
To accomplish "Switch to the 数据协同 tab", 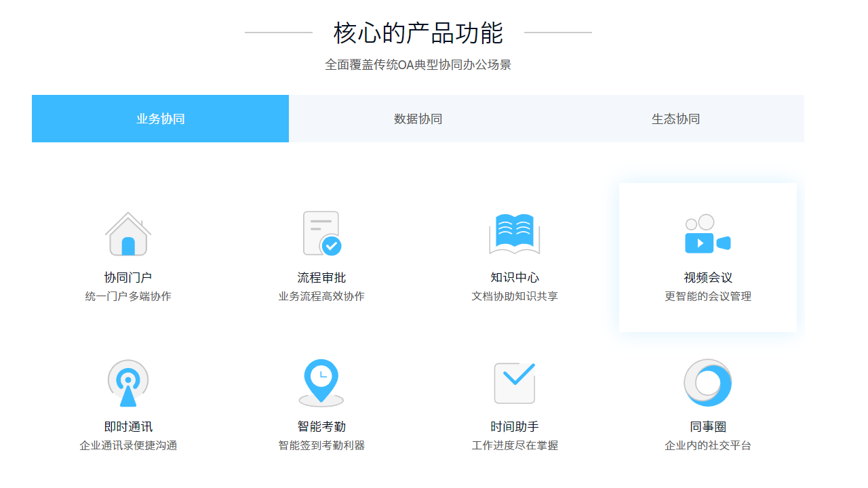I will [418, 119].
